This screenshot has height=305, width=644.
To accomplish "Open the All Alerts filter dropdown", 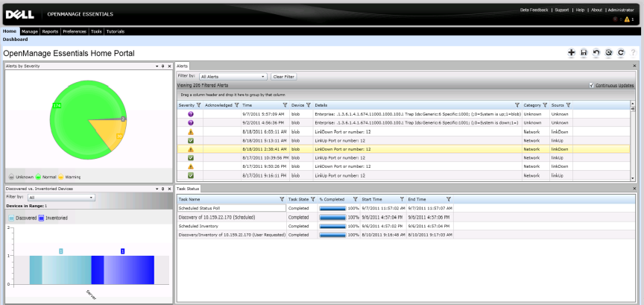I will click(233, 77).
